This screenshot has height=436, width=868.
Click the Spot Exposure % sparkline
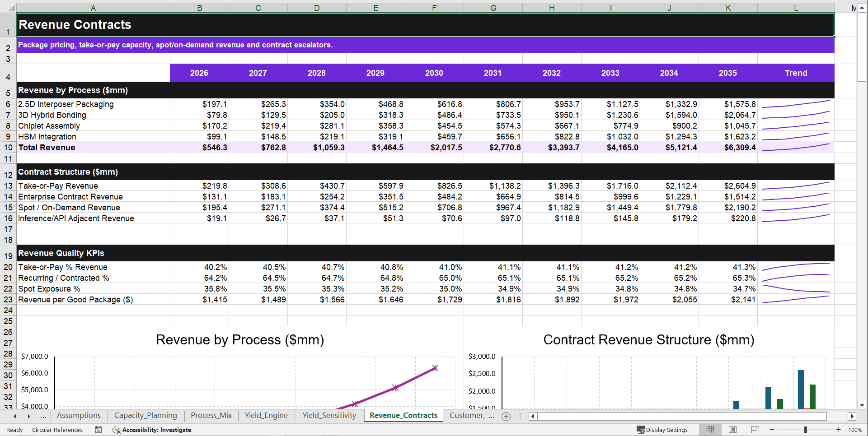tap(796, 289)
